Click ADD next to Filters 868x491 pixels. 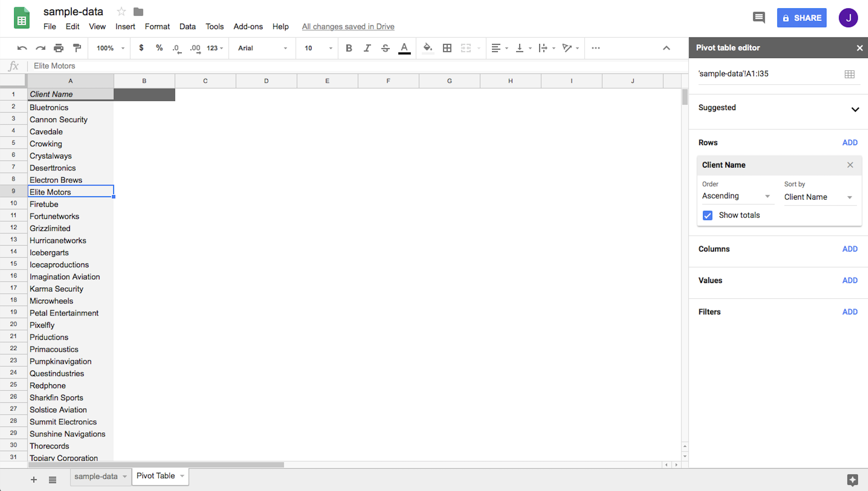click(x=850, y=312)
